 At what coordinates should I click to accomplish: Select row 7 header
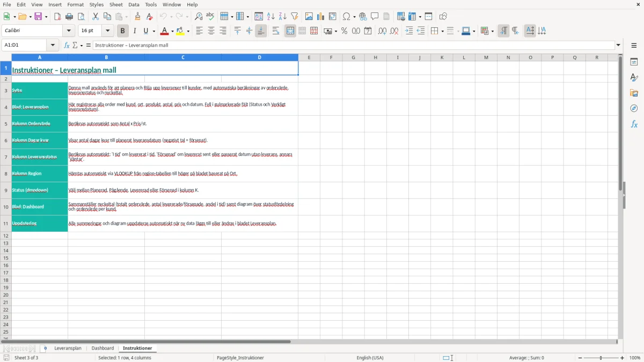pyautogui.click(x=6, y=157)
